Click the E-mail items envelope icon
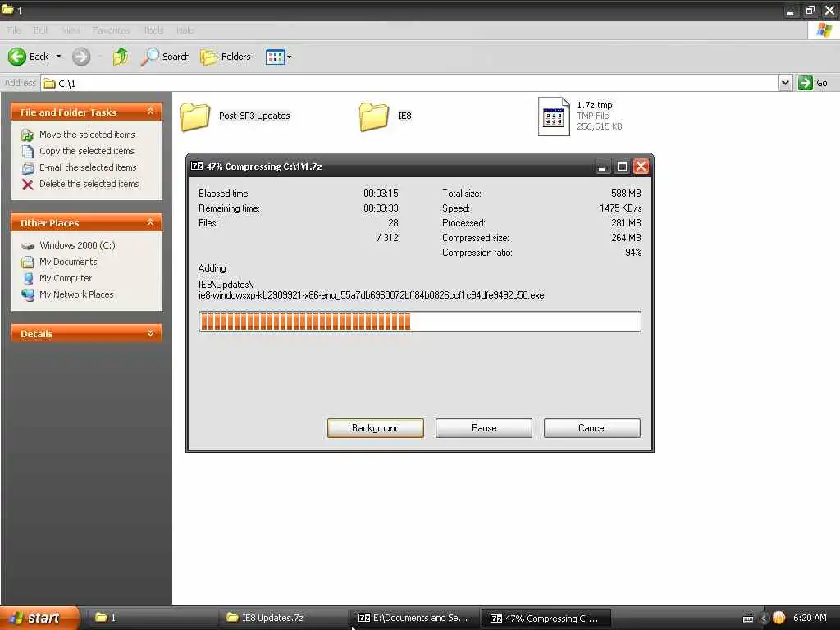The height and width of the screenshot is (630, 840). [x=28, y=168]
